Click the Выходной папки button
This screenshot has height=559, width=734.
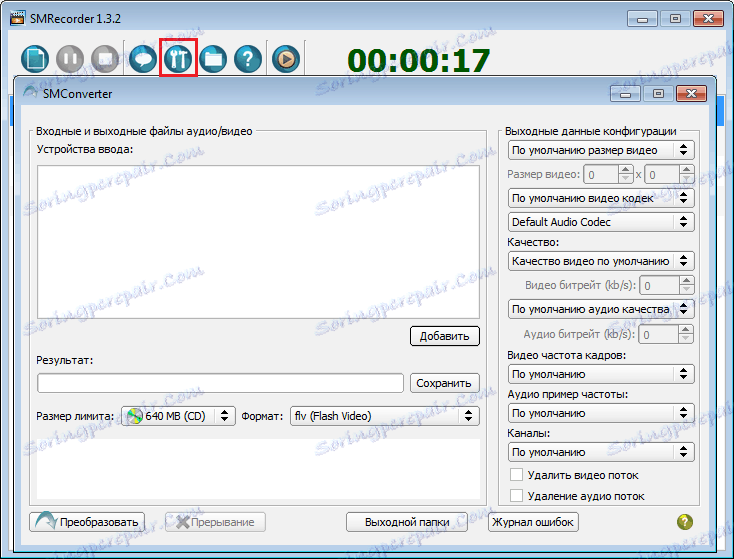(407, 522)
